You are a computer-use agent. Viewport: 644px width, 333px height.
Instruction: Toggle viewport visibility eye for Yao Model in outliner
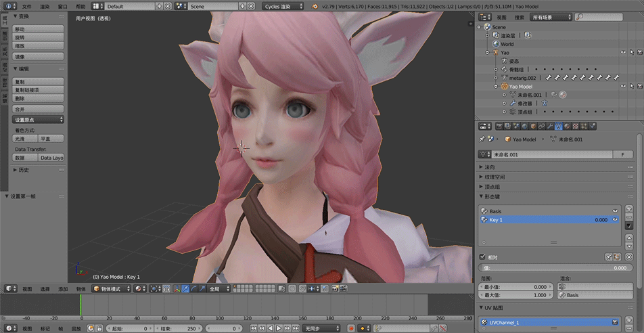tap(623, 87)
